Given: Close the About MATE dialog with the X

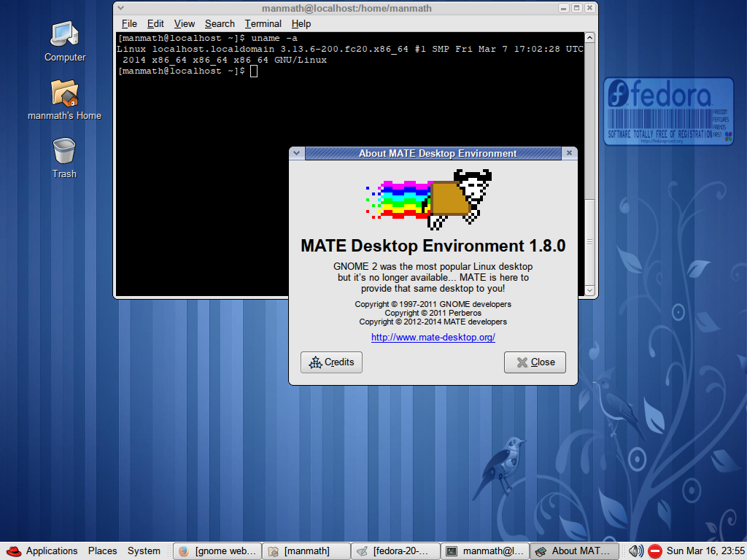Looking at the screenshot, I should (x=569, y=153).
